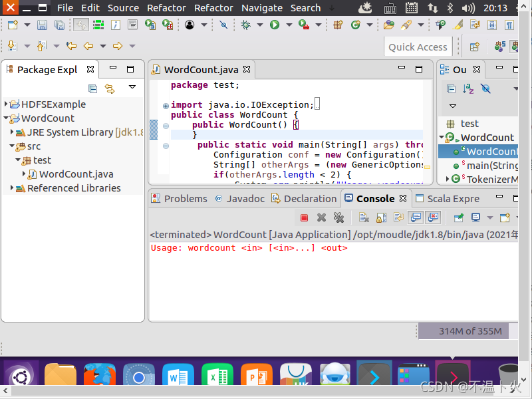Toggle Mark Occurrences highlighter icon
Image resolution: width=532 pixels, height=399 pixels.
tap(458, 25)
